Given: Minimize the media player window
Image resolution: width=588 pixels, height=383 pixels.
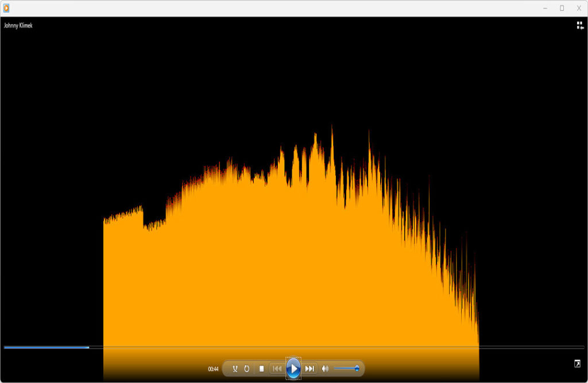Looking at the screenshot, I should pyautogui.click(x=545, y=8).
